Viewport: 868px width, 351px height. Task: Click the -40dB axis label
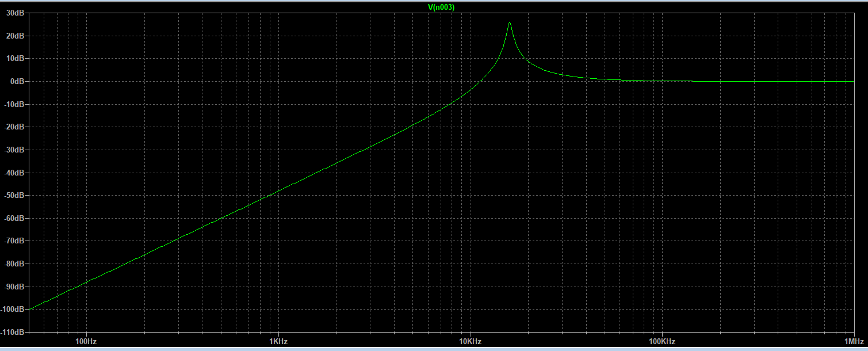point(14,173)
